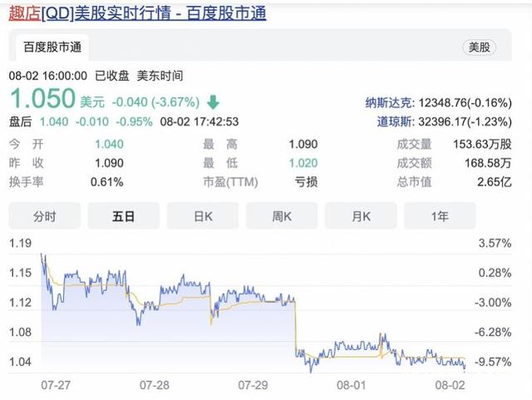Click the 纳斯达克 index label

tap(387, 103)
